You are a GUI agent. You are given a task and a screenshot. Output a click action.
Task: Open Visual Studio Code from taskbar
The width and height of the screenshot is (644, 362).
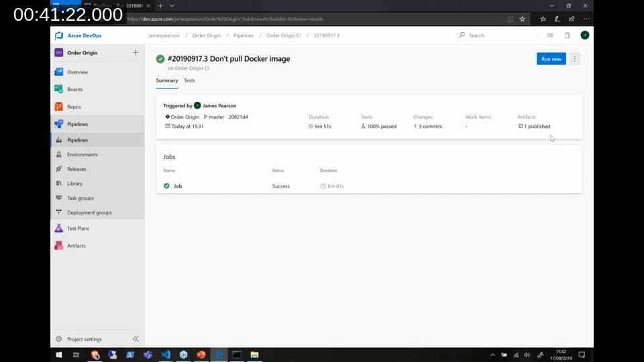[x=166, y=355]
